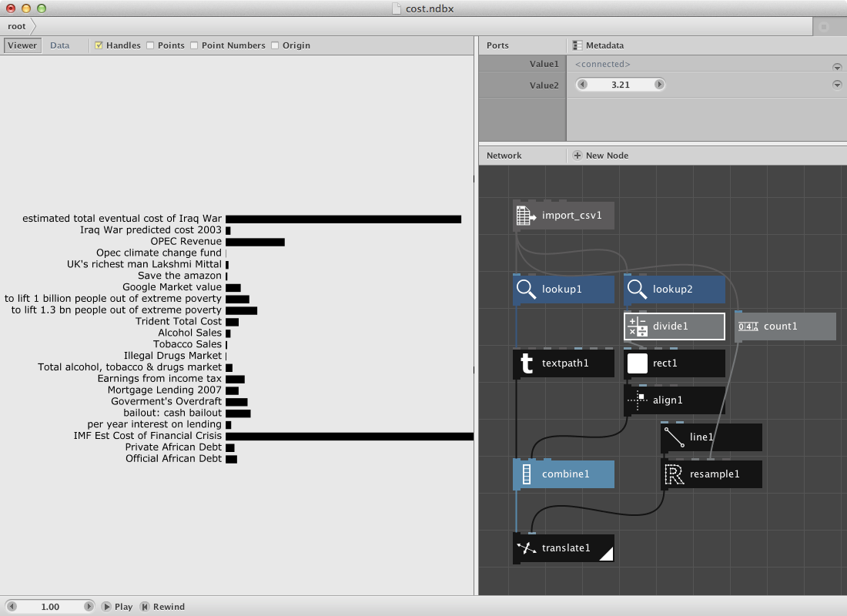Open the Value2 port options chevron
The height and width of the screenshot is (616, 847).
tap(837, 85)
